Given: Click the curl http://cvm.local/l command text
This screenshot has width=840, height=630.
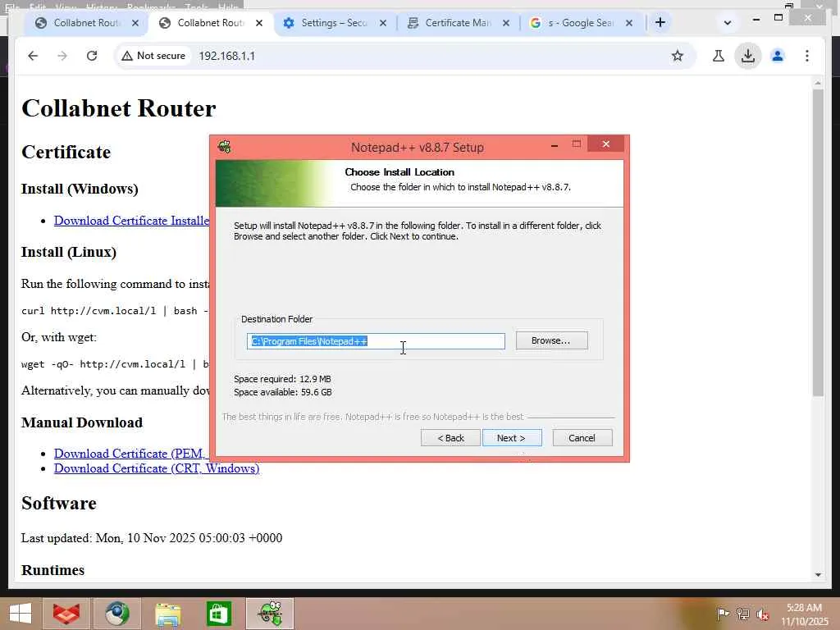Looking at the screenshot, I should tap(115, 311).
